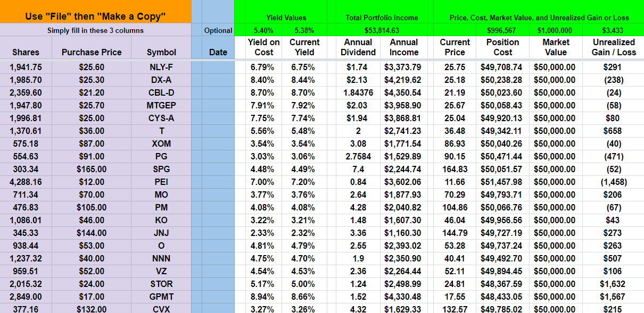644x313 pixels.
Task: Click the Position Cost column header
Action: [x=502, y=47]
